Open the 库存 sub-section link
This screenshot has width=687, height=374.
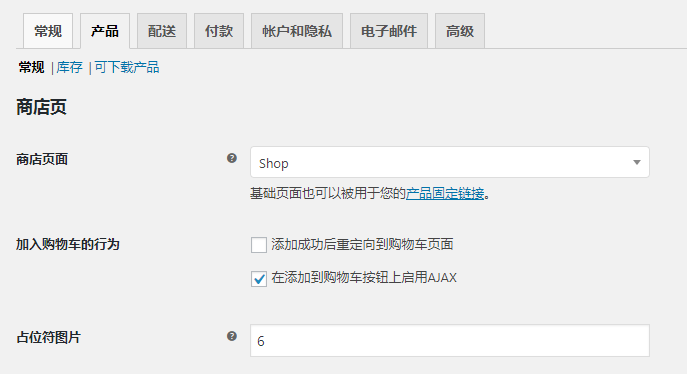click(69, 67)
